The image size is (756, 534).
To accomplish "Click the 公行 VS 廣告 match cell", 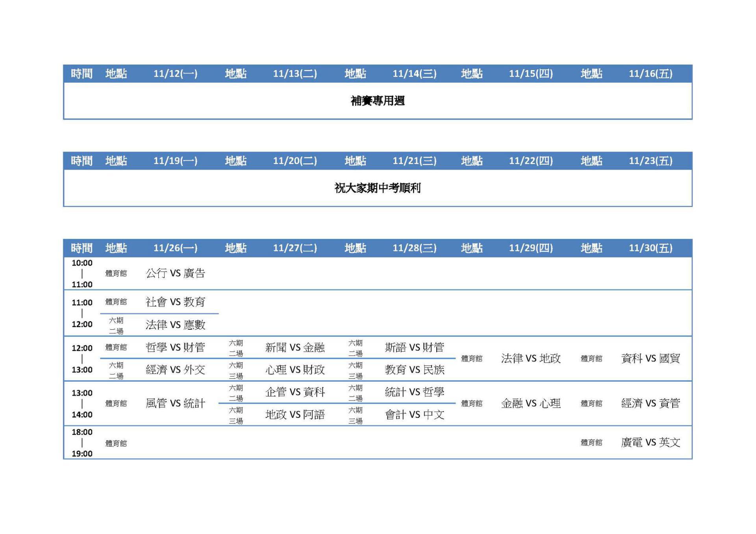I will 175,273.
